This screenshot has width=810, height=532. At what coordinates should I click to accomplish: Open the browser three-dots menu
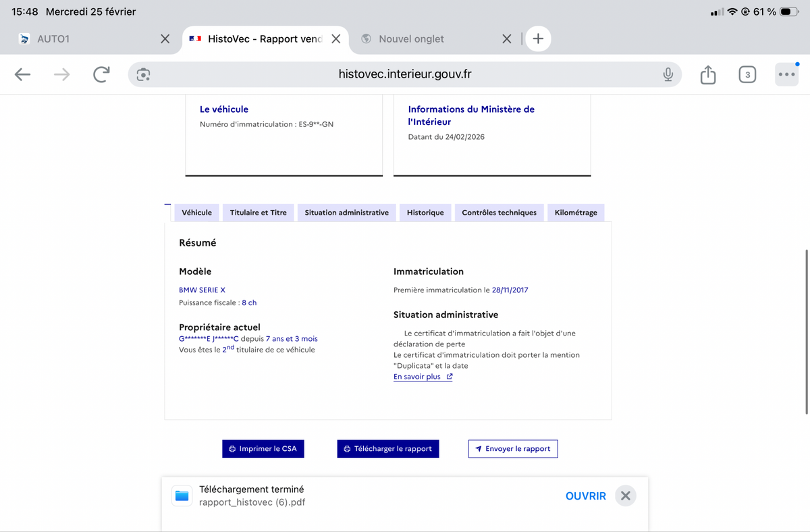(786, 75)
